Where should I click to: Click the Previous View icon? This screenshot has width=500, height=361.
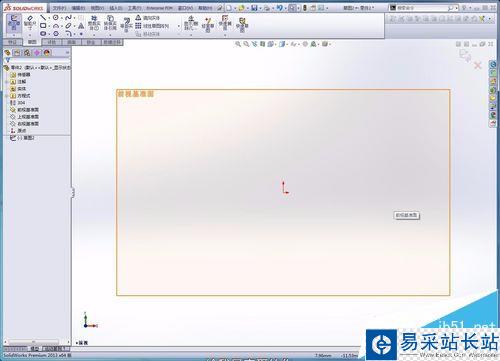pyautogui.click(x=255, y=44)
